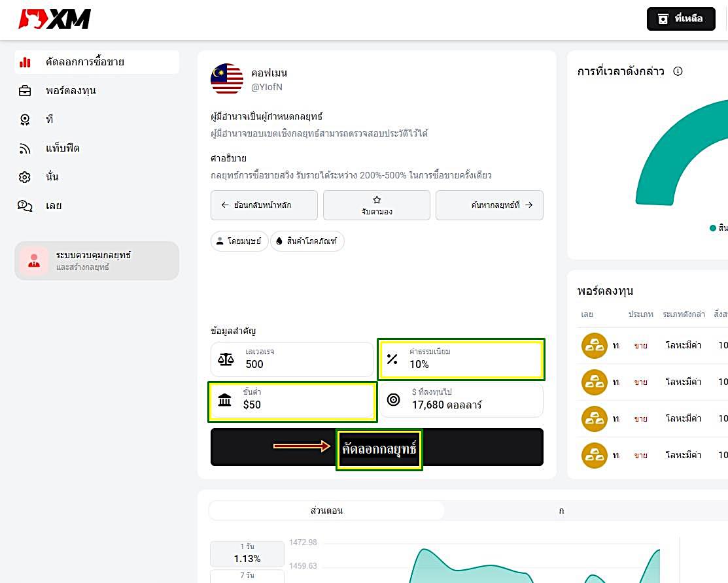This screenshot has width=728, height=583.
Task: Click the minimum value $50
Action: tap(252, 405)
